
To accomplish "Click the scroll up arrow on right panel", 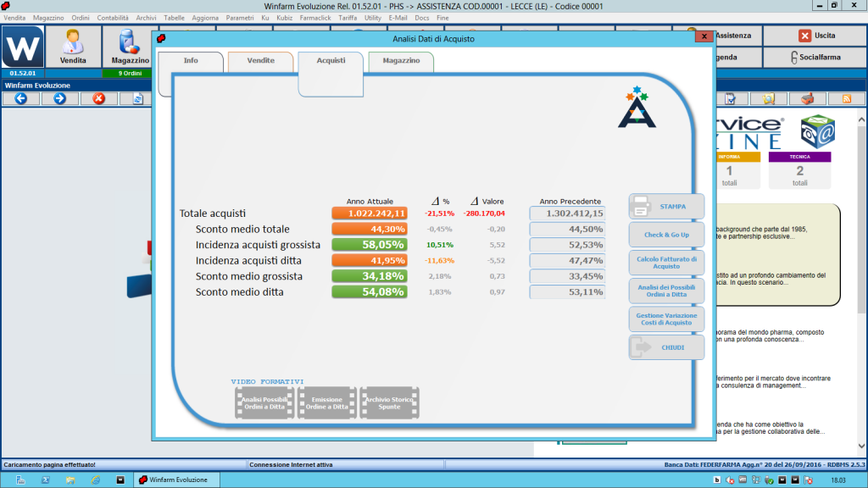I will pos(861,119).
